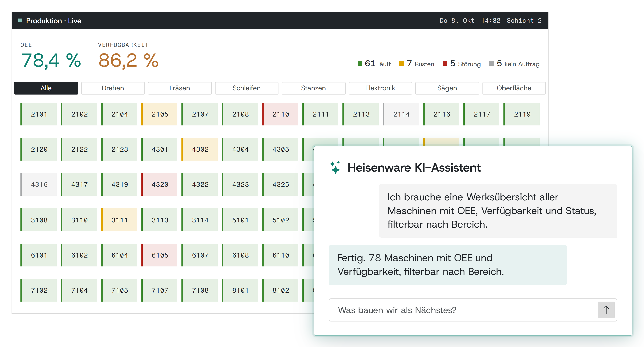Click machine tile 2102

[79, 114]
